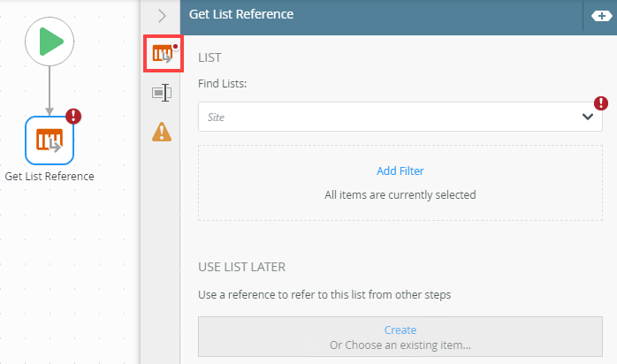The height and width of the screenshot is (364, 617).
Task: Click the "All items are currently selected" text
Action: pos(400,194)
